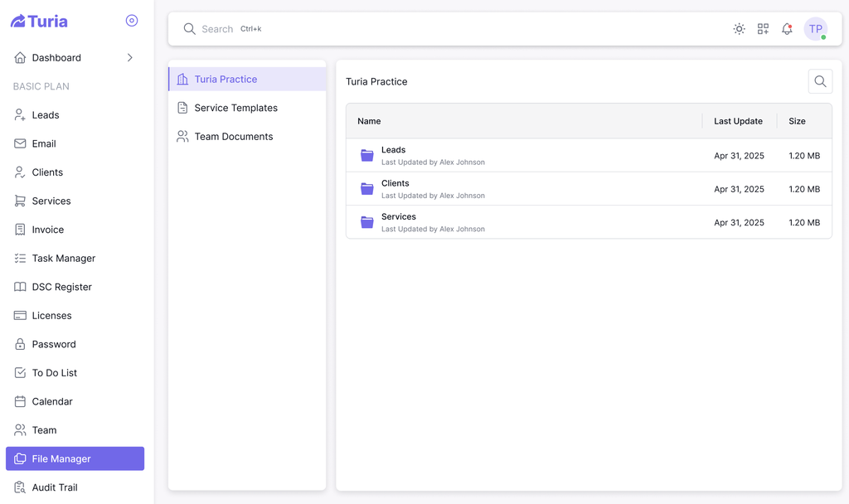The width and height of the screenshot is (849, 504).
Task: Click the Ctrl+k shortcut hint
Action: click(250, 29)
